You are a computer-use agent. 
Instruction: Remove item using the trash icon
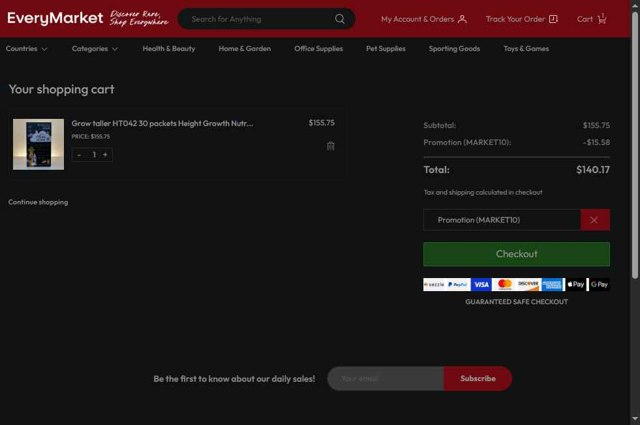(x=331, y=146)
